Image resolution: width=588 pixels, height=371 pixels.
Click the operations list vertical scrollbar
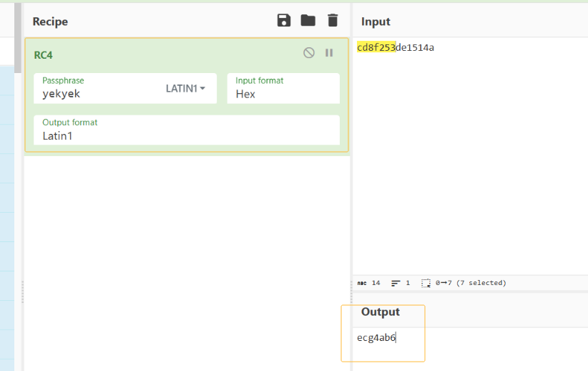pyautogui.click(x=18, y=36)
